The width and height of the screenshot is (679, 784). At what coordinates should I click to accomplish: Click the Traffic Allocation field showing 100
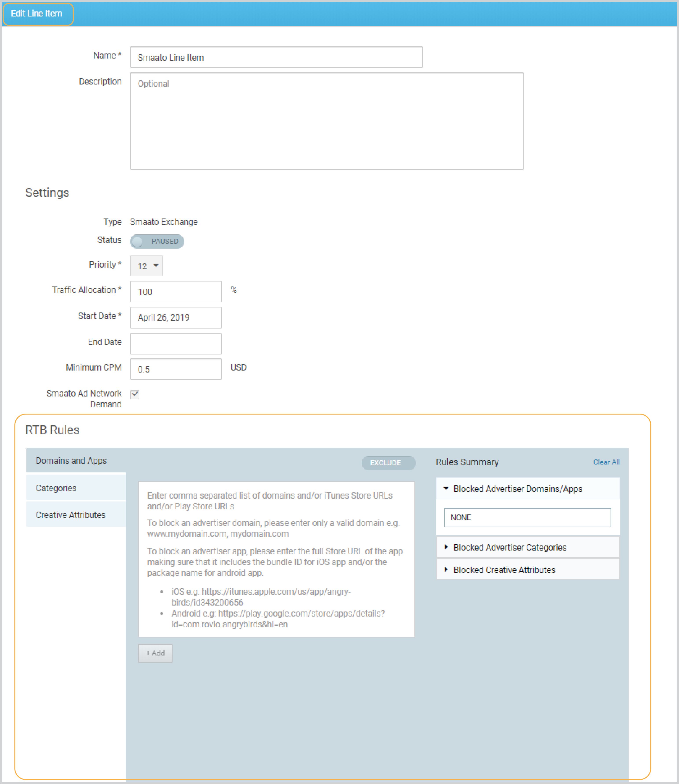coord(176,292)
